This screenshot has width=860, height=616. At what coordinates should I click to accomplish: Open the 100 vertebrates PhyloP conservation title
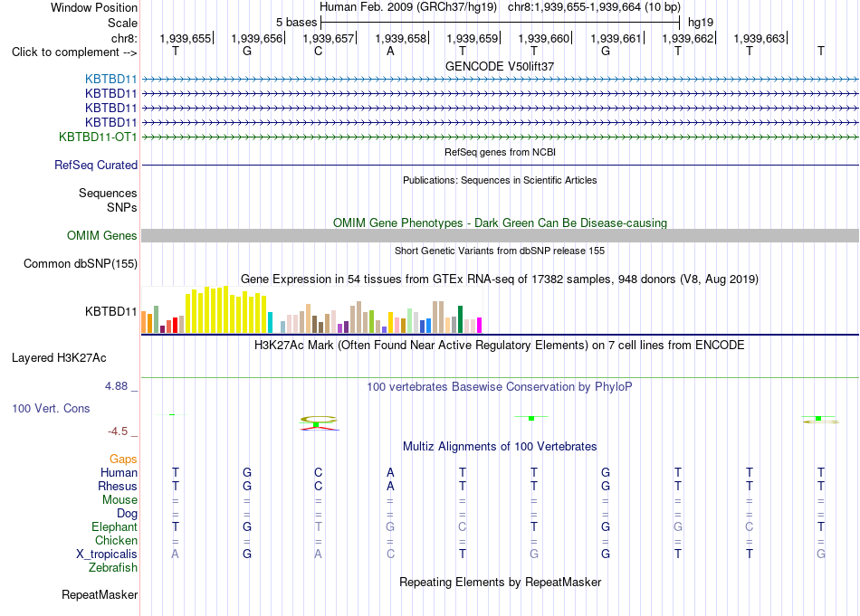pos(500,387)
